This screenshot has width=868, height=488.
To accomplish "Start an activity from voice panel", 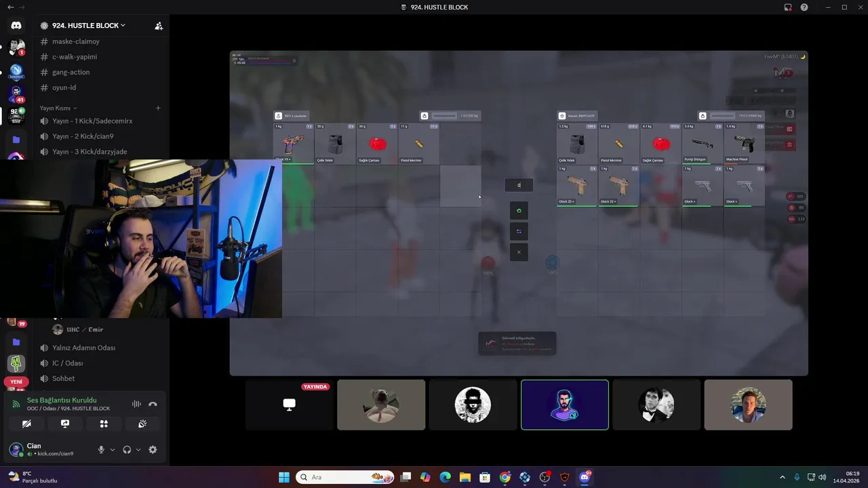I will [104, 424].
